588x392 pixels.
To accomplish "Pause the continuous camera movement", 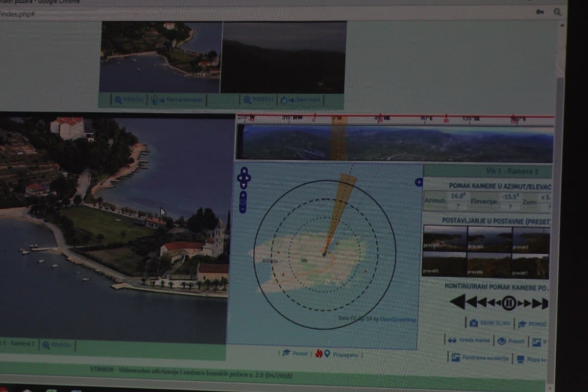I will [x=509, y=303].
